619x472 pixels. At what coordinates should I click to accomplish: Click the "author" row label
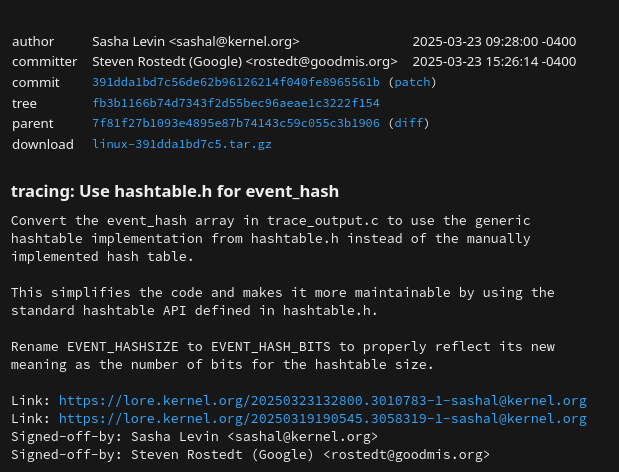pyautogui.click(x=33, y=42)
